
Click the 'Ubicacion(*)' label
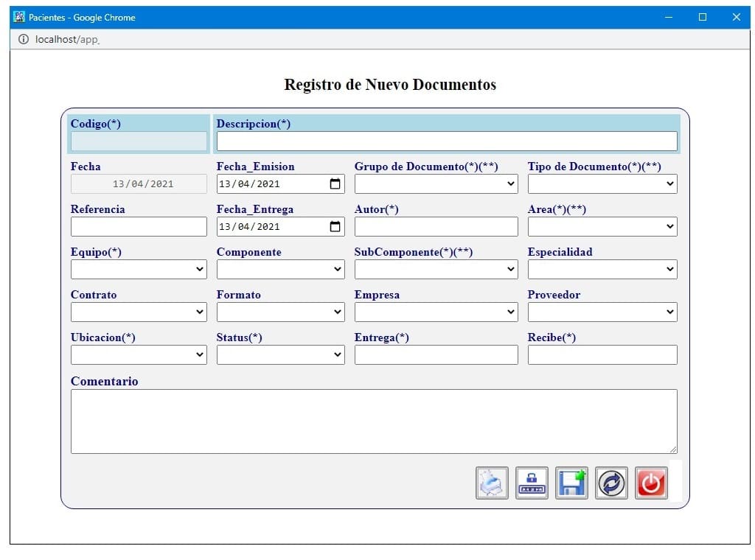pos(103,337)
